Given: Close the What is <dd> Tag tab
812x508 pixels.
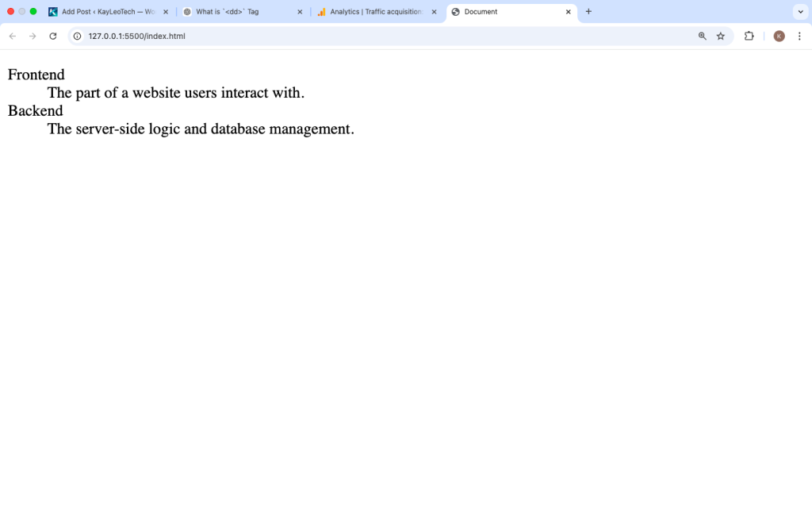Looking at the screenshot, I should point(300,12).
